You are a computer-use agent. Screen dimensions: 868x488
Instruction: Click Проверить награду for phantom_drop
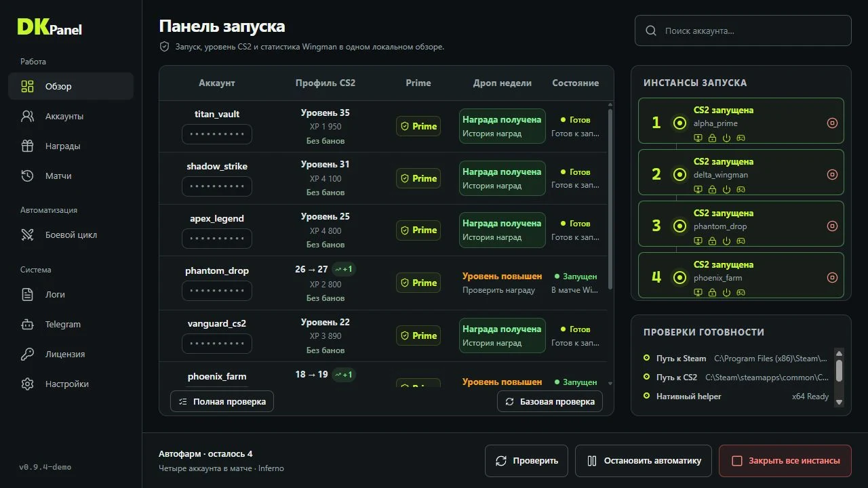[x=499, y=290]
